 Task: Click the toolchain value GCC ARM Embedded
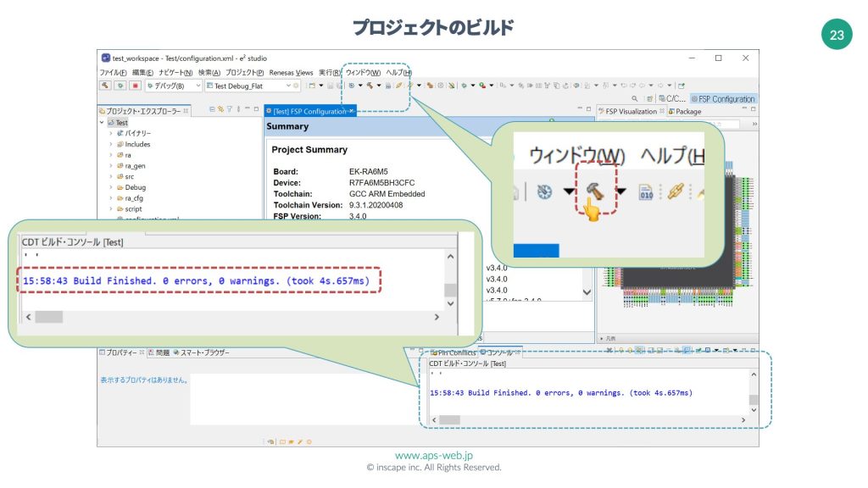[387, 194]
